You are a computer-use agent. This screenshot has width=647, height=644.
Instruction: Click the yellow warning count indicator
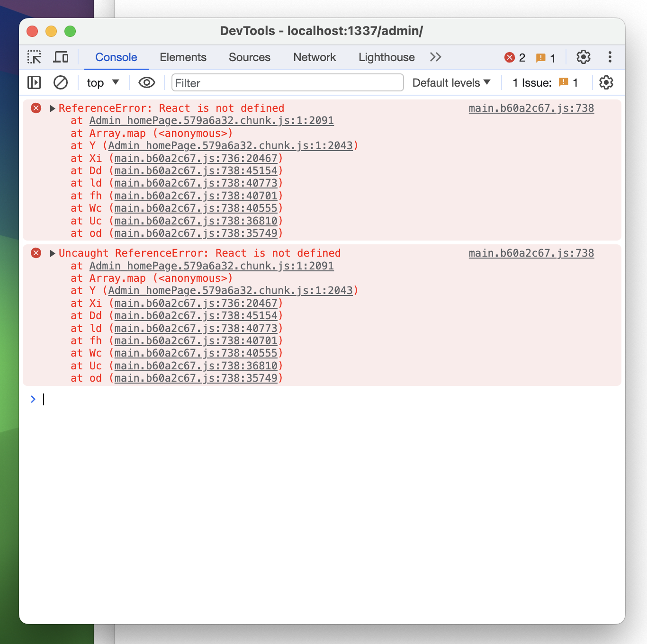[545, 57]
